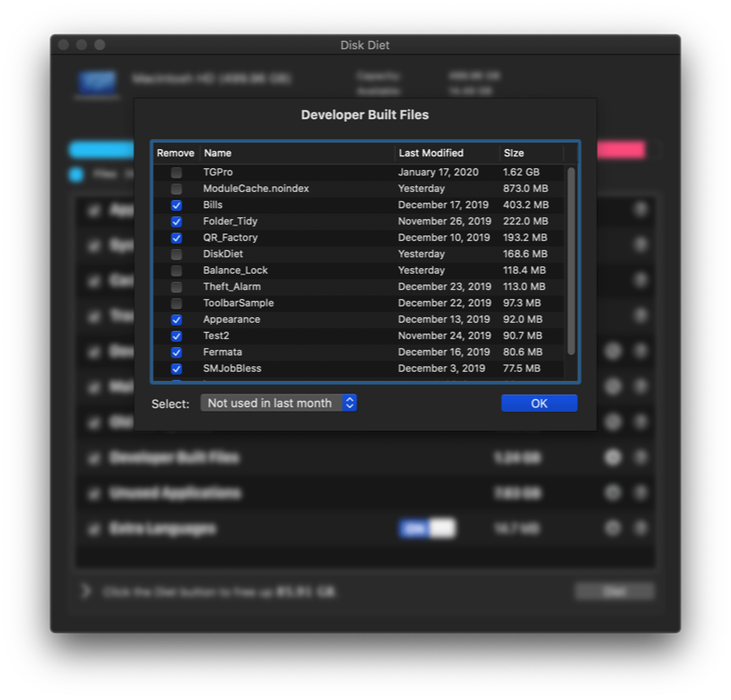The image size is (731, 700).
Task: Toggle the Developer Built Files category checkbox
Action: pos(95,458)
